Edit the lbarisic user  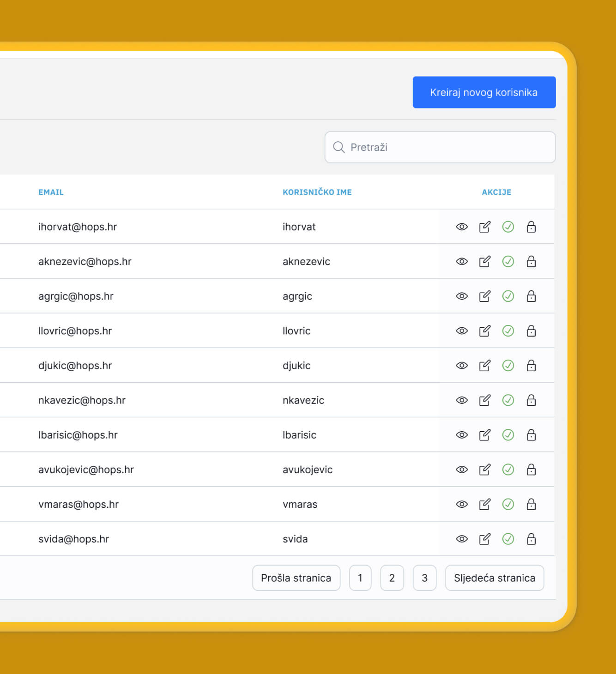(x=485, y=435)
